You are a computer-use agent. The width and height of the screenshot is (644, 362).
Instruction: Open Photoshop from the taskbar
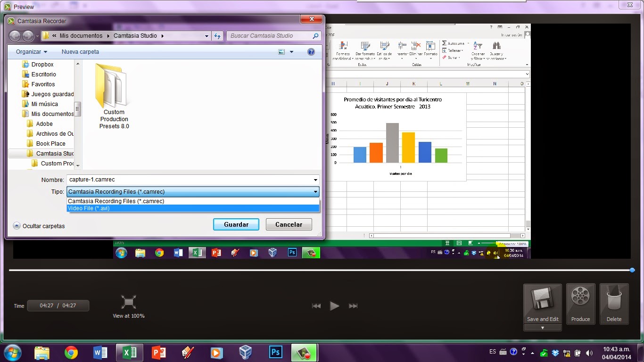(275, 353)
